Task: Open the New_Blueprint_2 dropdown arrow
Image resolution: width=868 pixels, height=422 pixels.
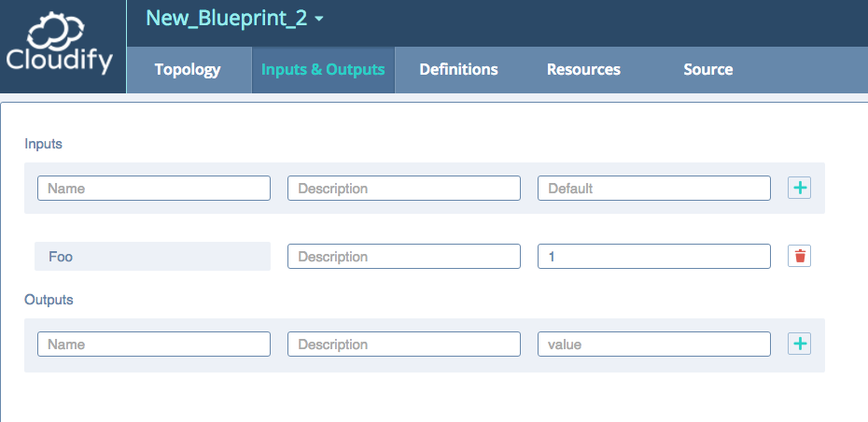Action: 319,19
